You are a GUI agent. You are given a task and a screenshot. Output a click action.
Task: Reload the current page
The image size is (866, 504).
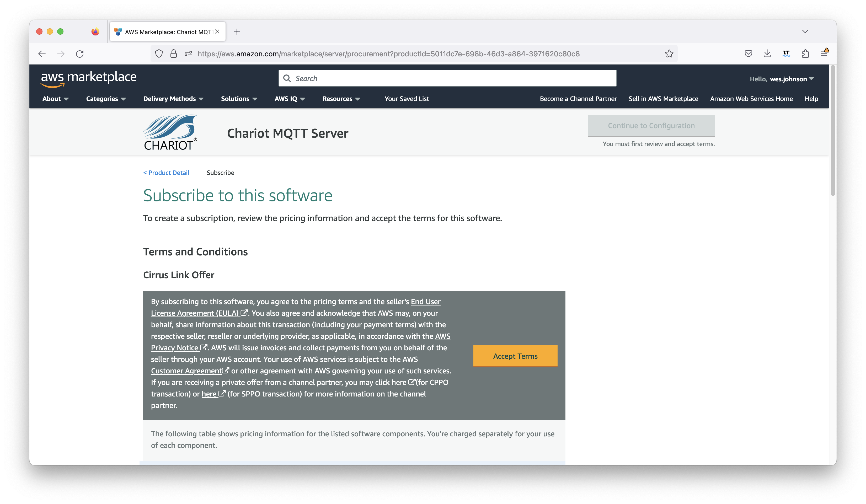[x=80, y=53]
